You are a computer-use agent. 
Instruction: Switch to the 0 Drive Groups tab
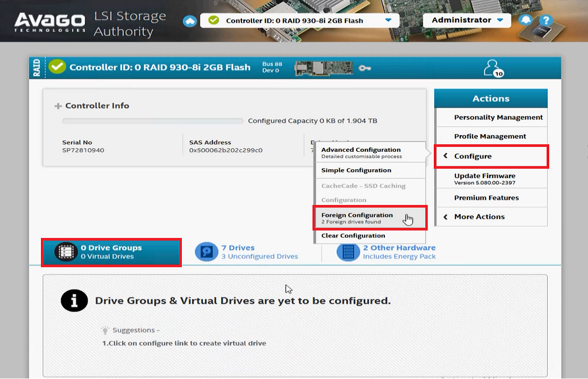[112, 252]
